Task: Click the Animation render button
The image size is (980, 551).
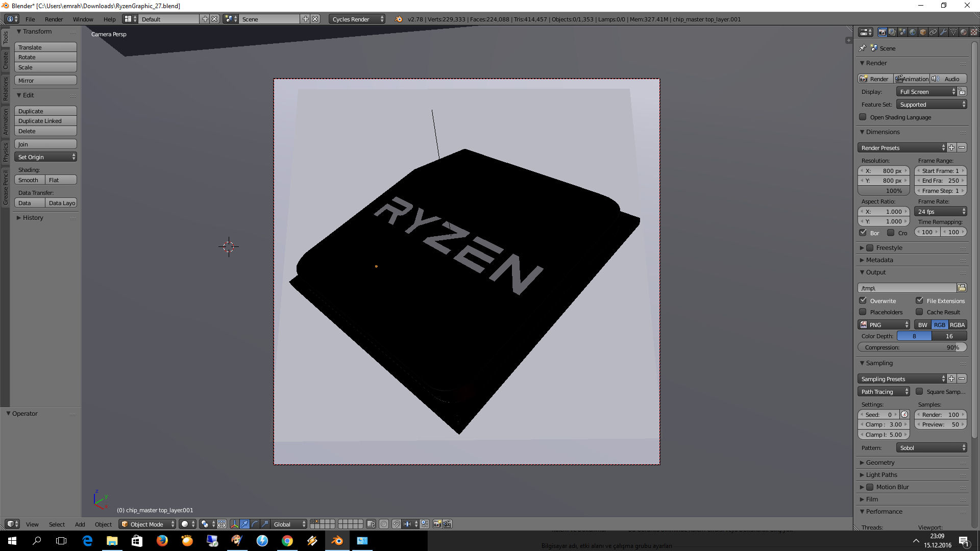Action: [912, 79]
